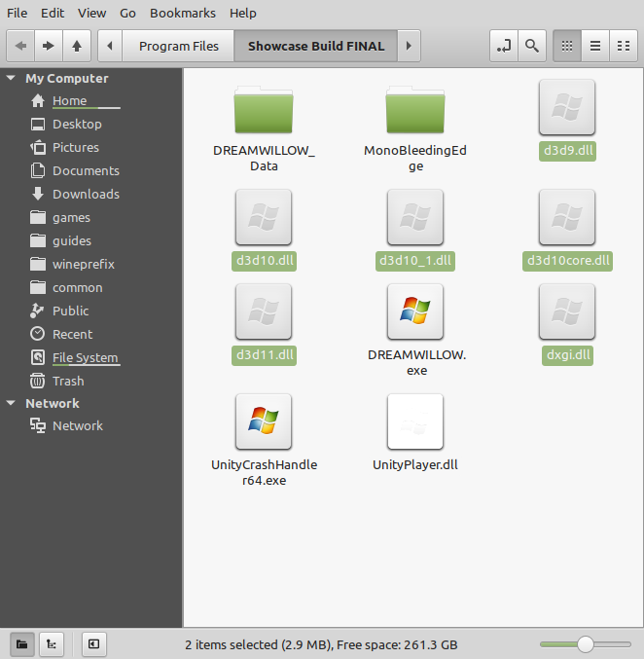Switch to icon view
Image resolution: width=644 pixels, height=659 pixels.
(x=567, y=46)
